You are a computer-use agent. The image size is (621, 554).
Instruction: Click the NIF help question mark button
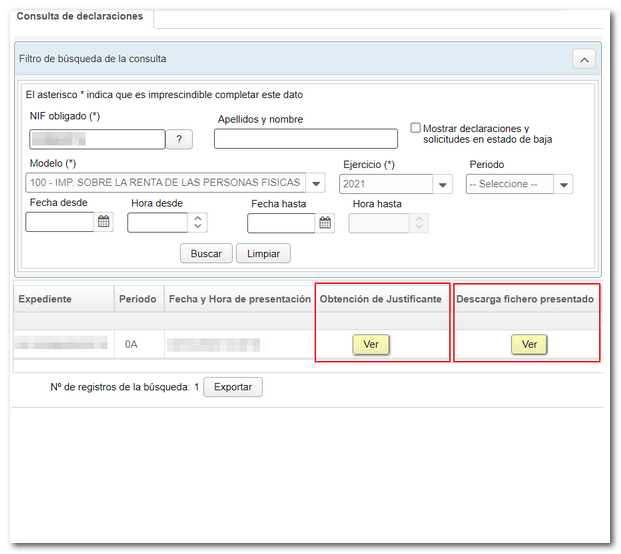point(178,140)
